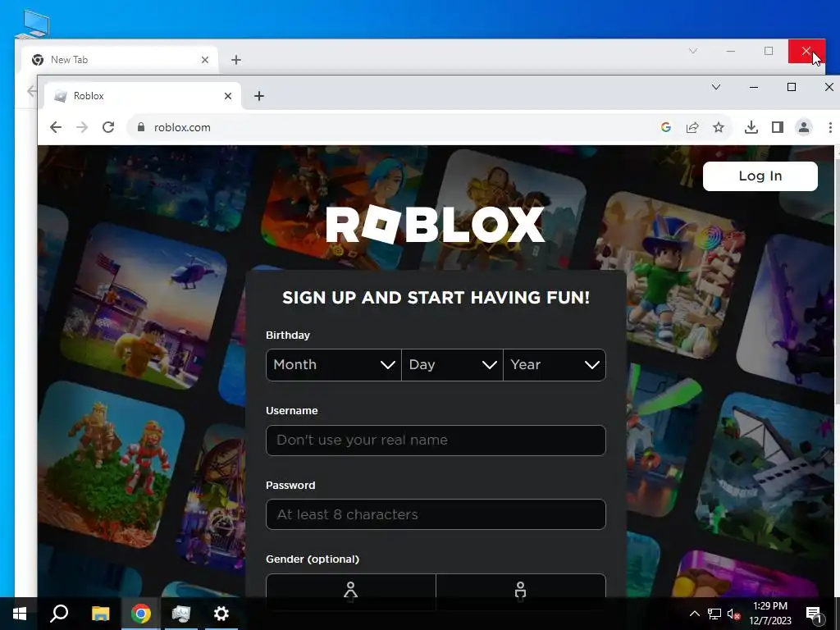Open the Chrome profile menu
This screenshot has width=840, height=630.
click(x=804, y=127)
